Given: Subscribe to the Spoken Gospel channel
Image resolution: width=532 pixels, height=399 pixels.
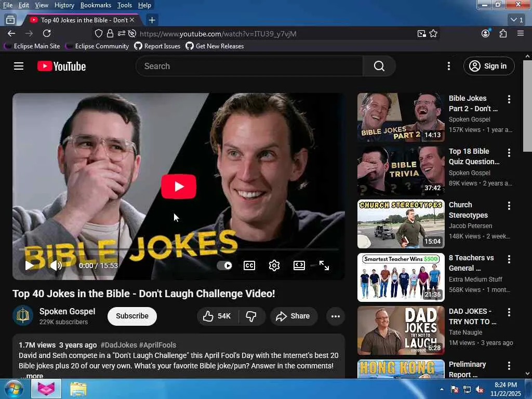Looking at the screenshot, I should click(132, 316).
